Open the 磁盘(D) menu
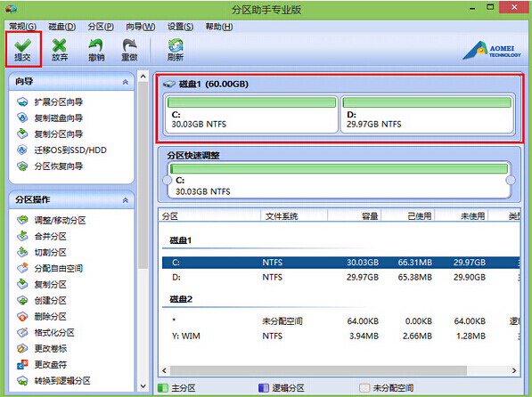This screenshot has height=397, width=532. (x=61, y=27)
